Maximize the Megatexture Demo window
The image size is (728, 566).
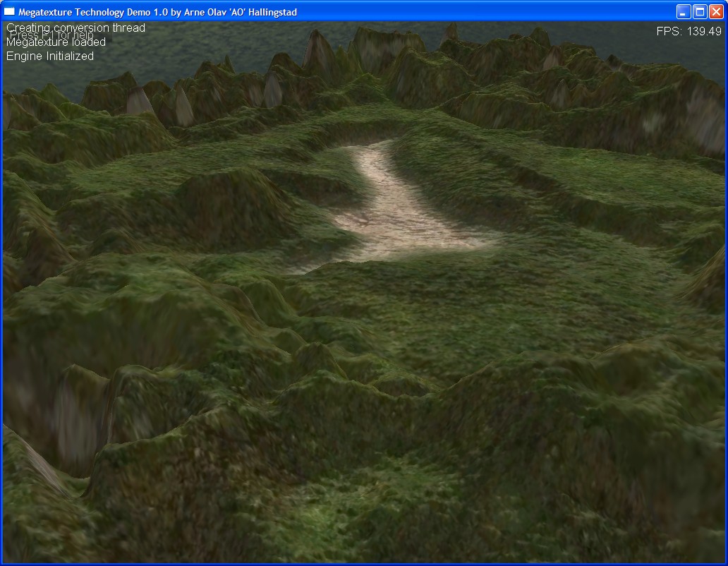(700, 11)
